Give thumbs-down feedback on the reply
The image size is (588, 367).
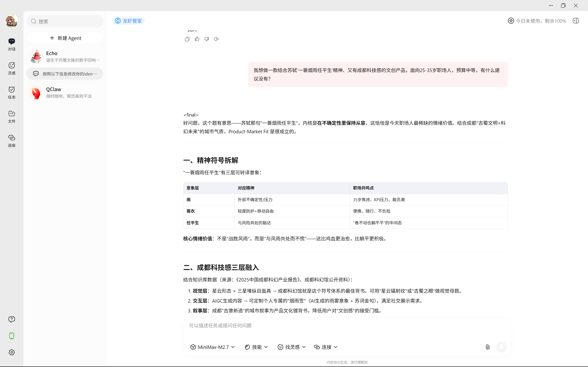tap(206, 39)
